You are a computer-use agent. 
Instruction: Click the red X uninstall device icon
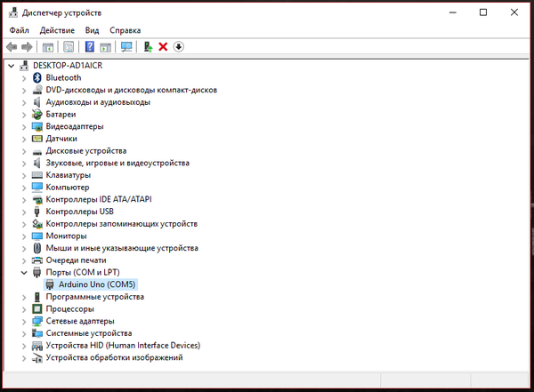pos(163,46)
